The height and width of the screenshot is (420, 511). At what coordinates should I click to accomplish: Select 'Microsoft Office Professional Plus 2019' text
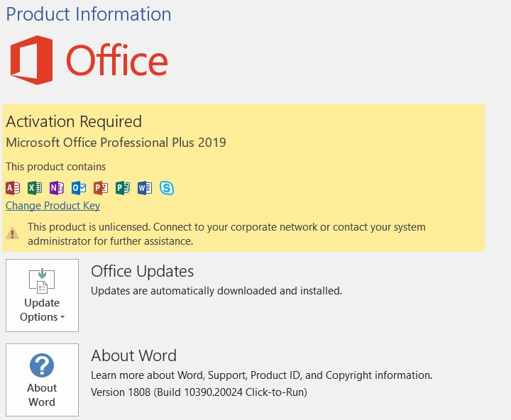coord(116,143)
